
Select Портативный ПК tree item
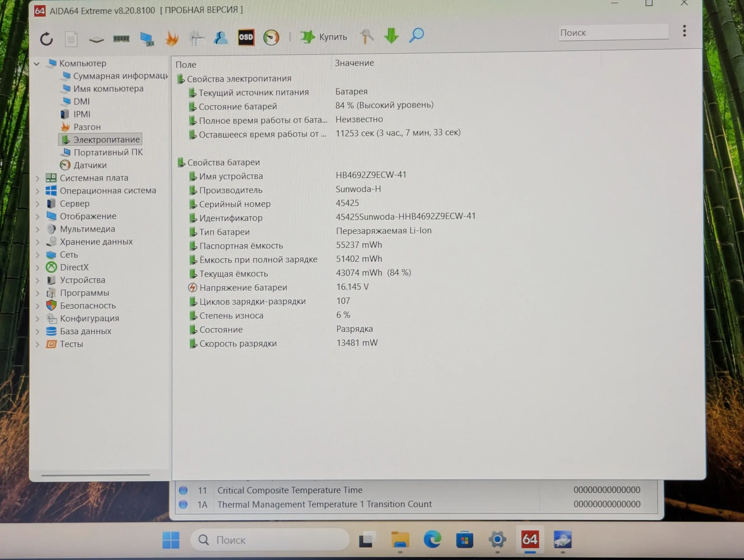[102, 152]
